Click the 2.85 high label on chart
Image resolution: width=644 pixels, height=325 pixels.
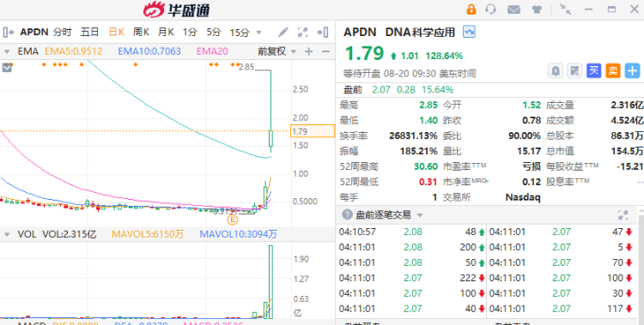[x=246, y=67]
